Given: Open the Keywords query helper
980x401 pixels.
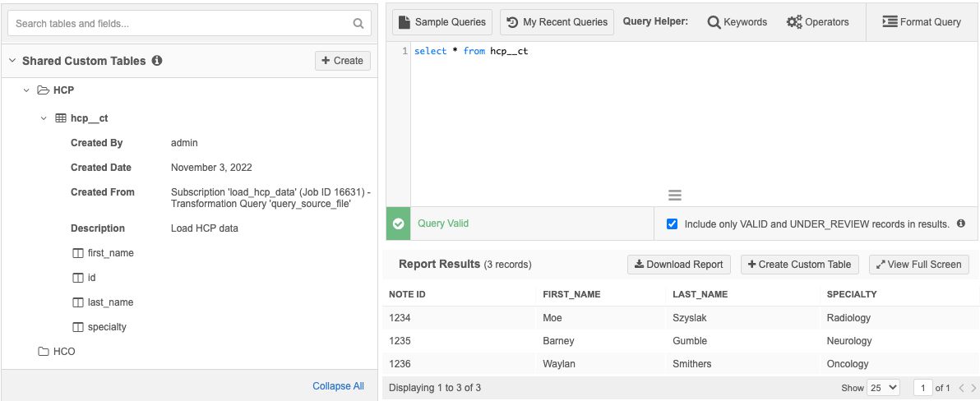Looking at the screenshot, I should coord(737,22).
